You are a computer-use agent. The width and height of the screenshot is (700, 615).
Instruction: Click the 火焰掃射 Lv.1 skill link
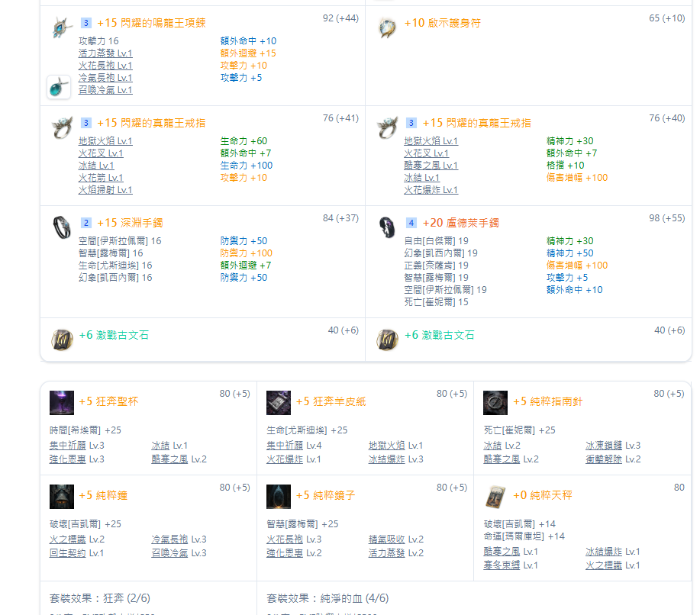tap(105, 190)
